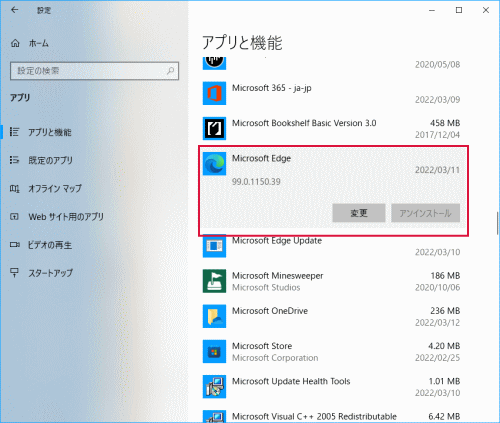Click Edge version number 99.0.1150.39
Screen dimensions: 500x423
click(256, 182)
